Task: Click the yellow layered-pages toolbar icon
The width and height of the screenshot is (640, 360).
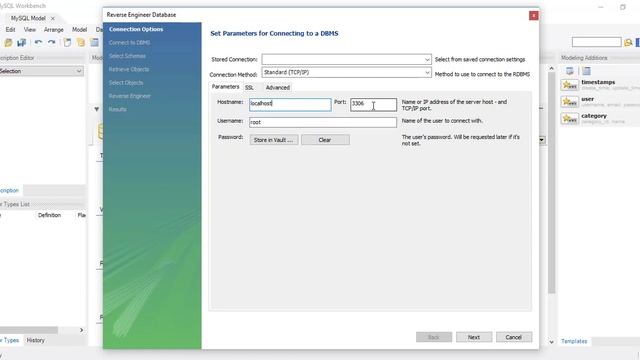Action: click(x=81, y=42)
